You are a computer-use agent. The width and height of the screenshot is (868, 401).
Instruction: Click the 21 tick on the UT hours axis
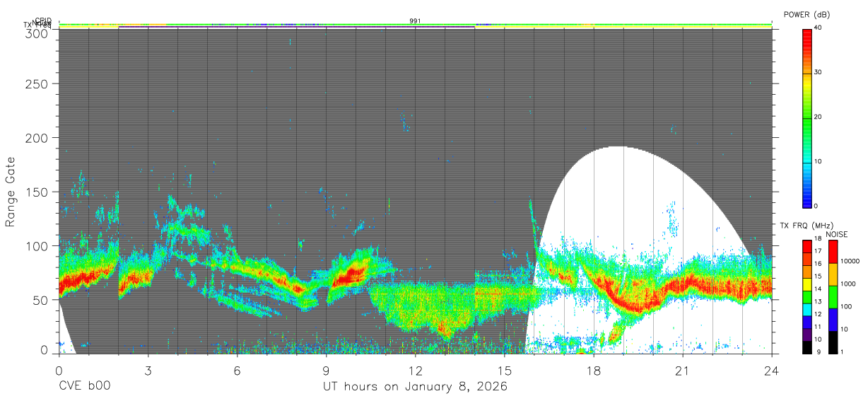point(683,370)
